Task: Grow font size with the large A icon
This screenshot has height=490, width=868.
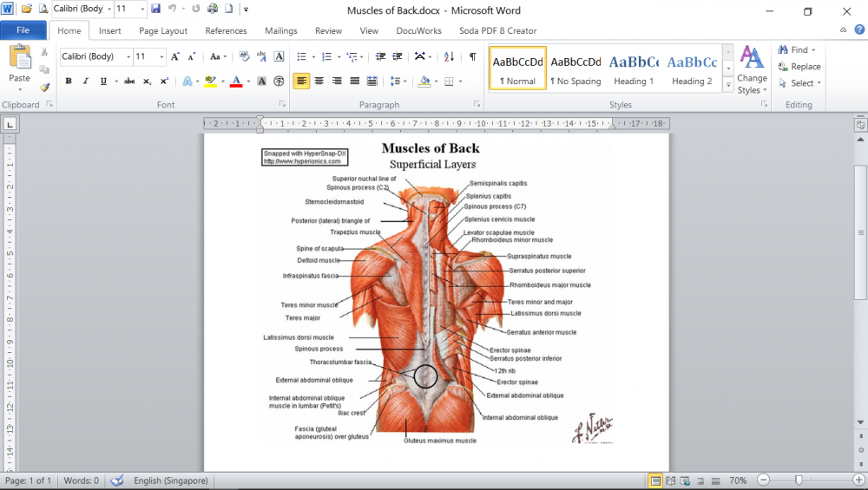Action: [175, 56]
